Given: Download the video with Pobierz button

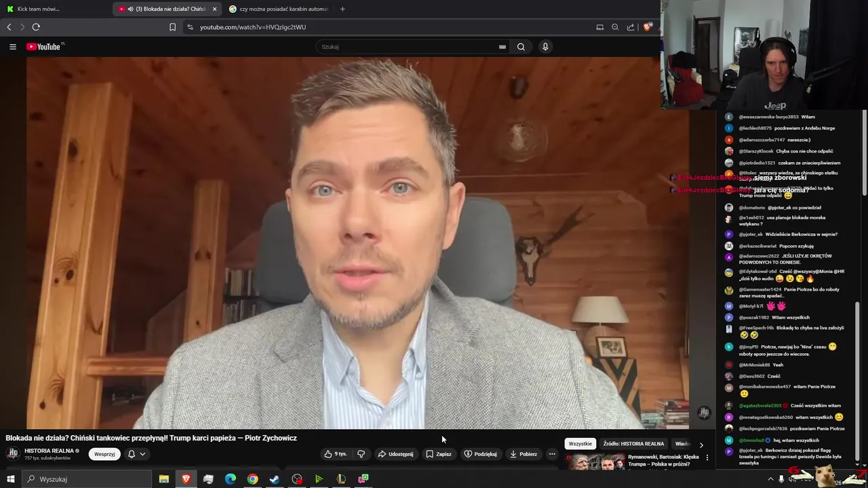Looking at the screenshot, I should (x=524, y=454).
